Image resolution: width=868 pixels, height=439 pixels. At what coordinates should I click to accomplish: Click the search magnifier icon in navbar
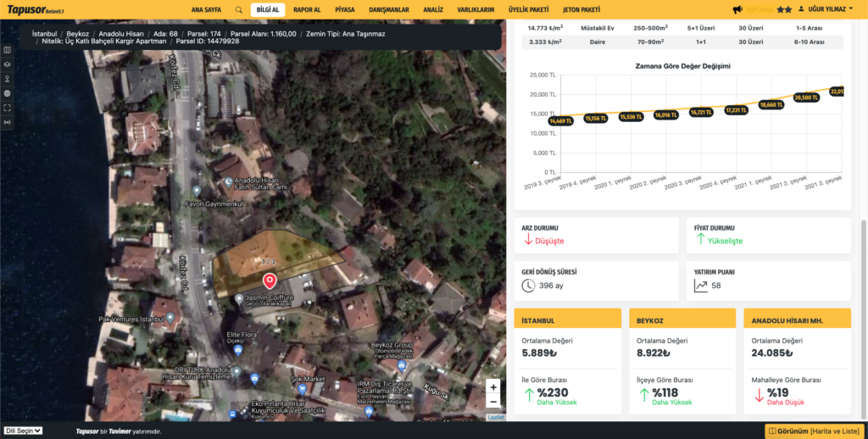238,9
